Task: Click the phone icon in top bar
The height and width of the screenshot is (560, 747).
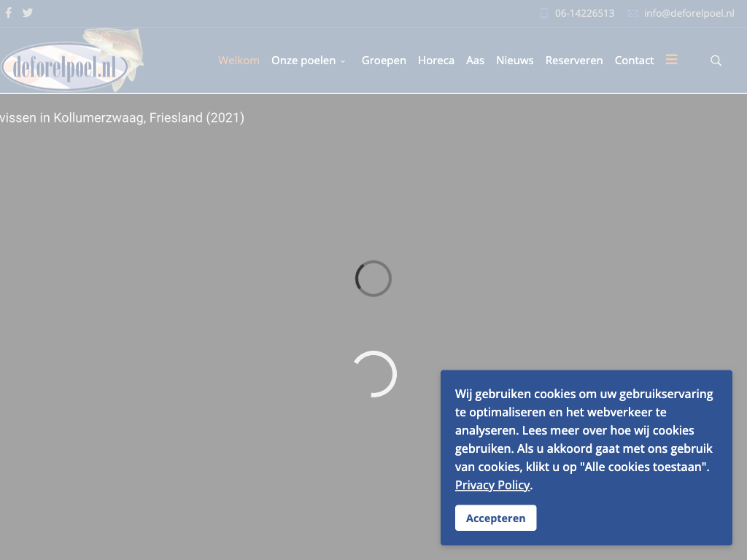Action: pyautogui.click(x=543, y=13)
